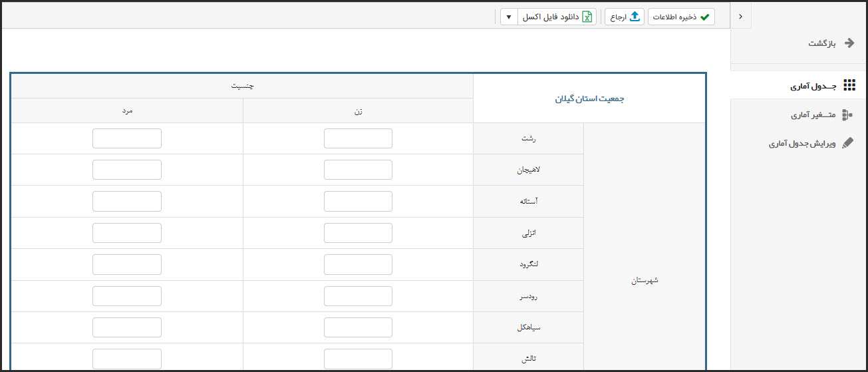Click the Excel file download icon

[x=587, y=17]
